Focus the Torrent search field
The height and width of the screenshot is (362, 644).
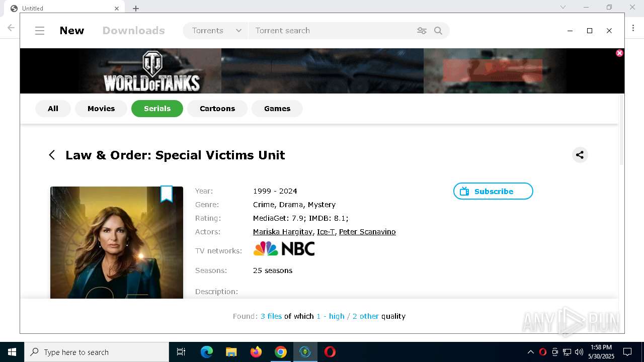(x=333, y=31)
